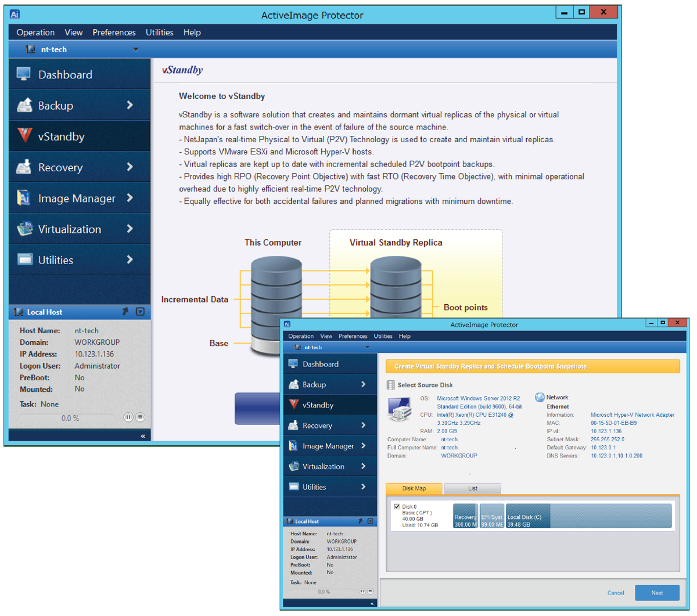This screenshot has width=697, height=616.
Task: Click the red vStandby icon in large sidebar
Action: pos(24,136)
